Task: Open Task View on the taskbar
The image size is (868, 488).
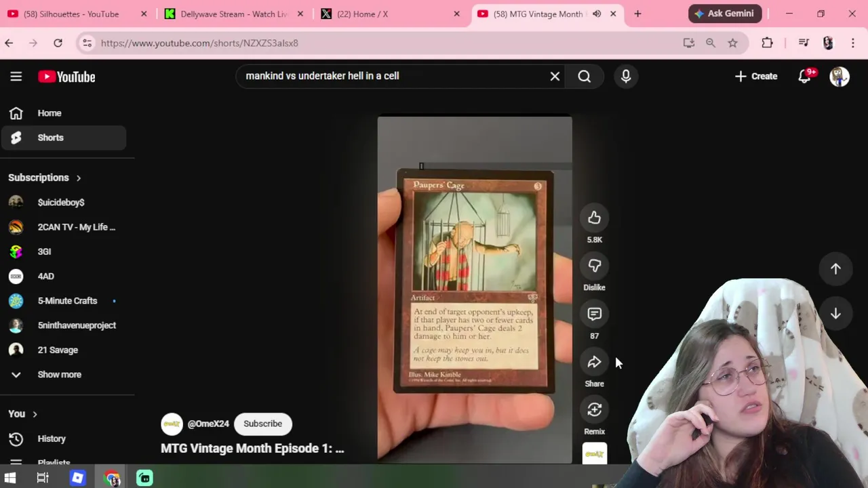Action: pyautogui.click(x=43, y=478)
